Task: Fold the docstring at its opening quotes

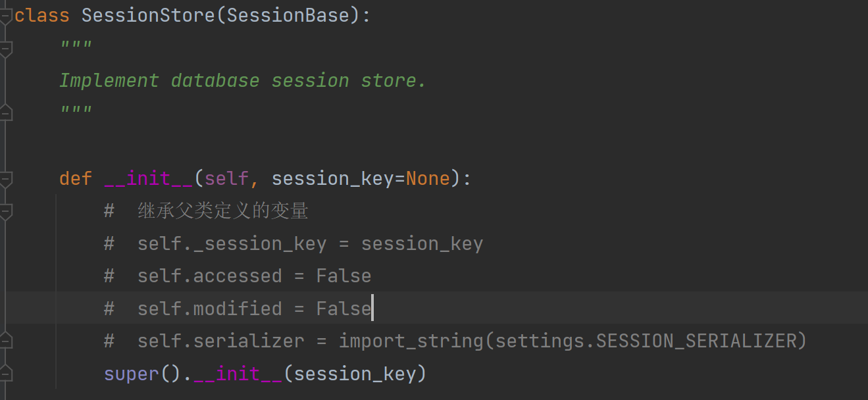Action: click(5, 49)
